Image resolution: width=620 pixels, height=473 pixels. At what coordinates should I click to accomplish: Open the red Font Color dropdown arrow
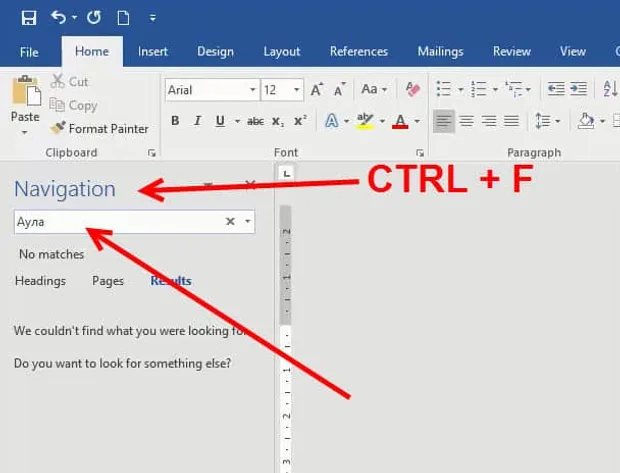pos(417,121)
